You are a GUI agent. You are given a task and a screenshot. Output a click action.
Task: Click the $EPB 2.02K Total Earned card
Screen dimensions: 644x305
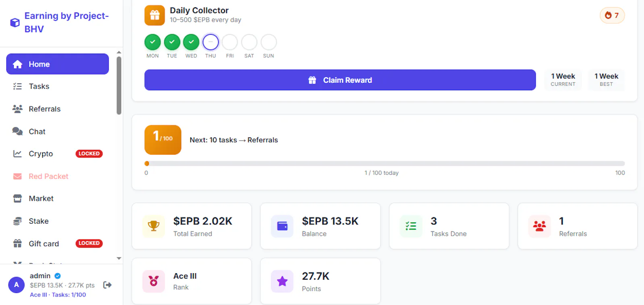192,226
